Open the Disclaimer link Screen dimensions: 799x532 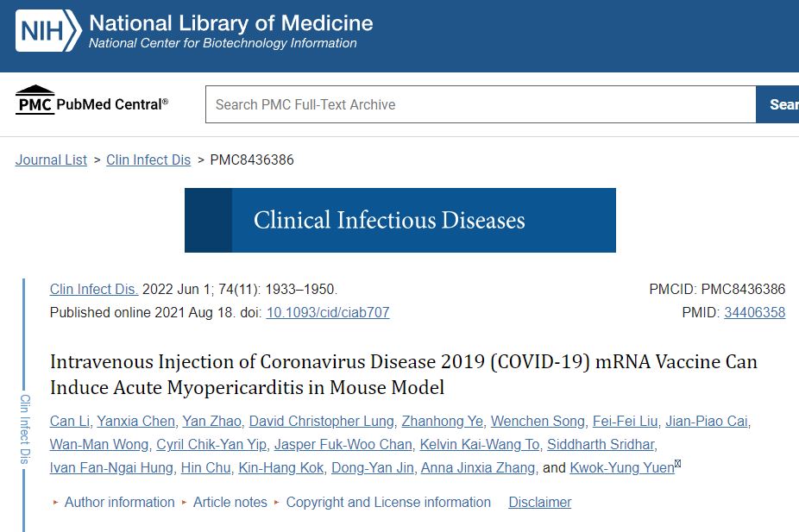(x=539, y=502)
